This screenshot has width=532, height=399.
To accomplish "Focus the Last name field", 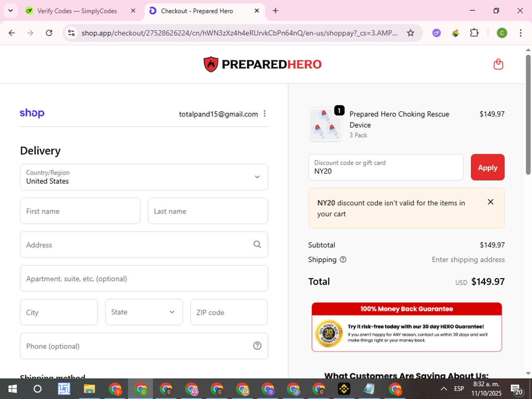I will tap(208, 211).
